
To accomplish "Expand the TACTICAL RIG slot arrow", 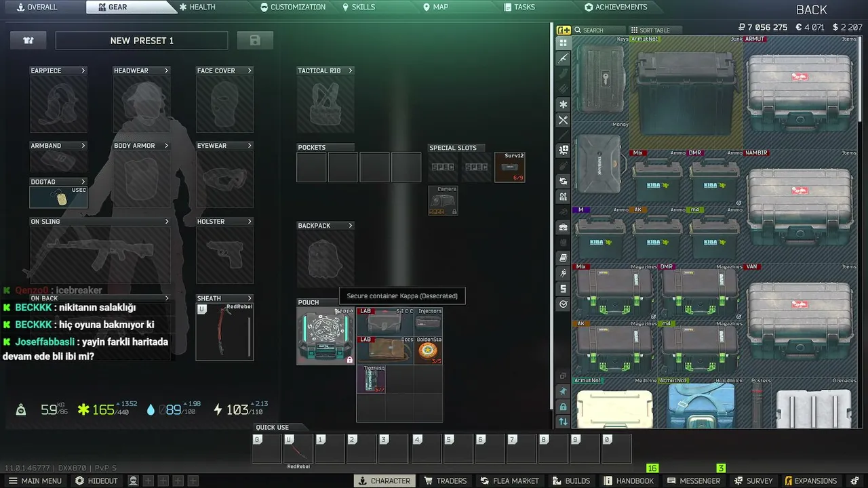I will 350,70.
